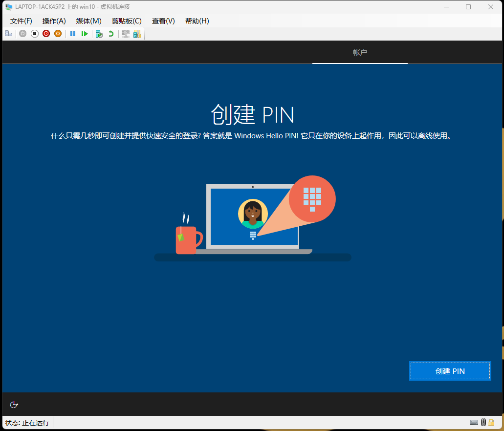
Task: Click the 创建 PIN button
Action: click(x=450, y=371)
